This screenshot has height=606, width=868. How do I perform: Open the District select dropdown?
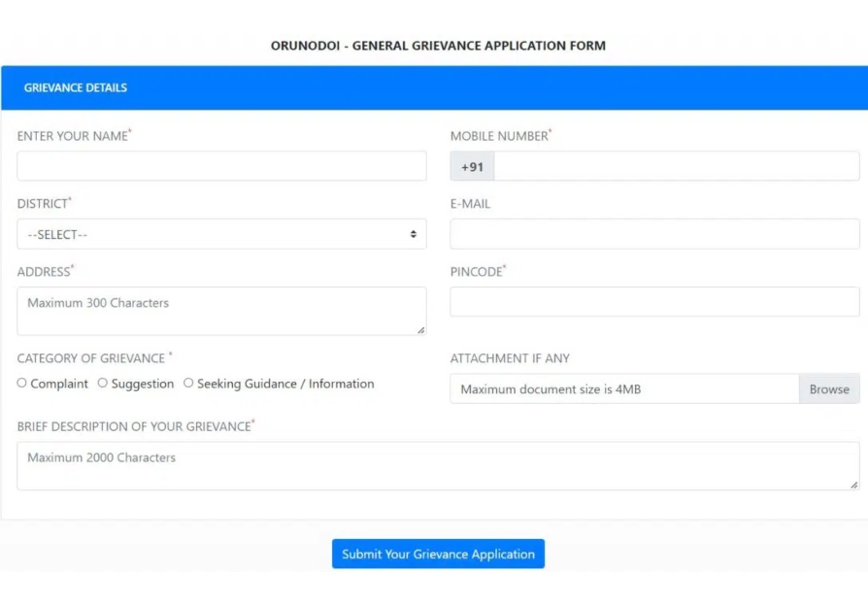[221, 234]
